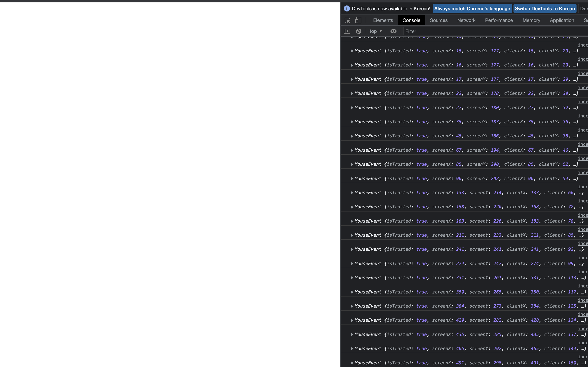Expand MouseEvent with screenX 35
The height and width of the screenshot is (367, 588).
tap(352, 122)
